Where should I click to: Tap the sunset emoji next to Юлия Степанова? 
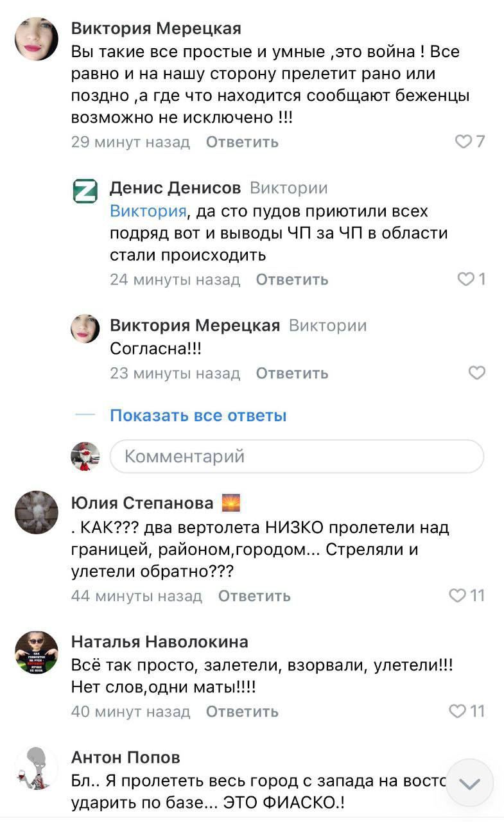230,503
